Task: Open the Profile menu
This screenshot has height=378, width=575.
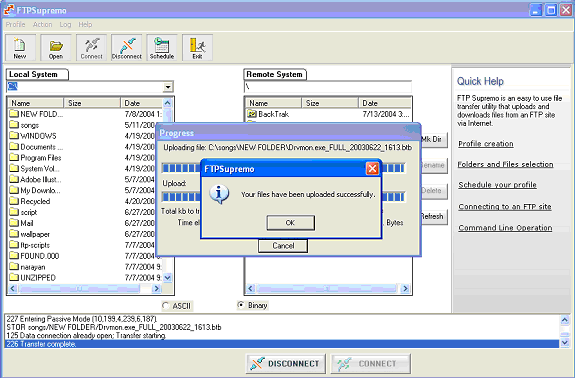Action: [x=15, y=25]
